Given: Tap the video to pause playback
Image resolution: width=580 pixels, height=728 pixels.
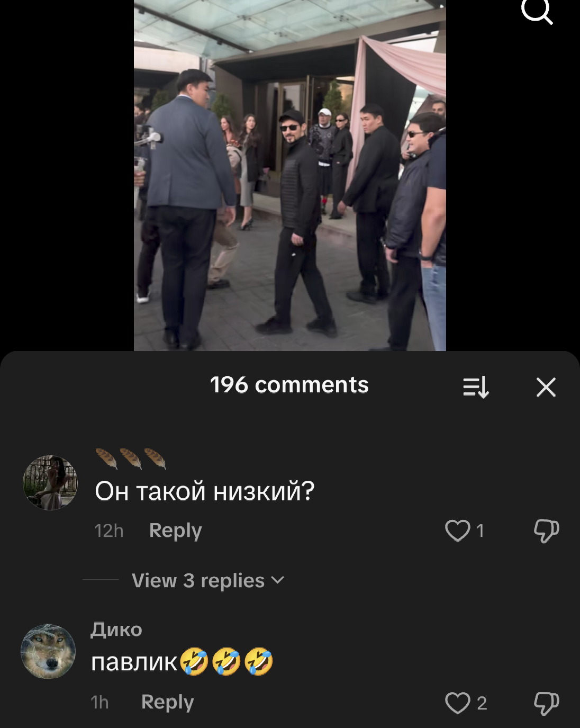Looking at the screenshot, I should coord(290,175).
